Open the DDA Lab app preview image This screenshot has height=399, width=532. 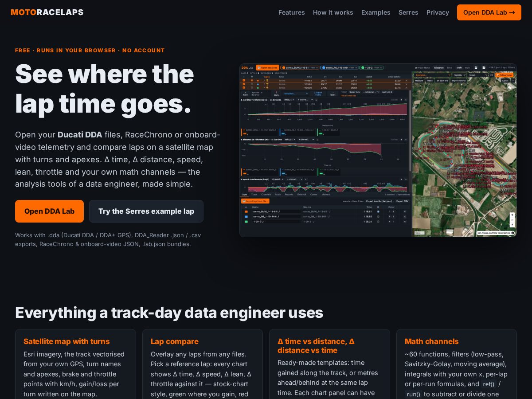[x=378, y=150]
